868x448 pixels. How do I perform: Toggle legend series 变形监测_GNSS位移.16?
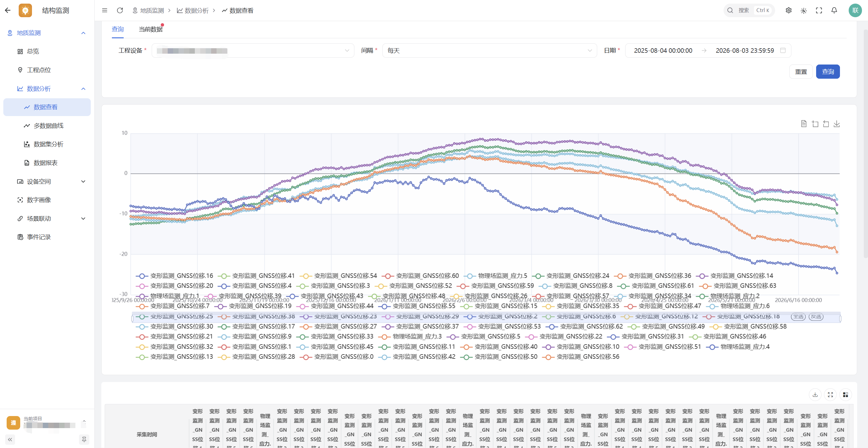(174, 276)
